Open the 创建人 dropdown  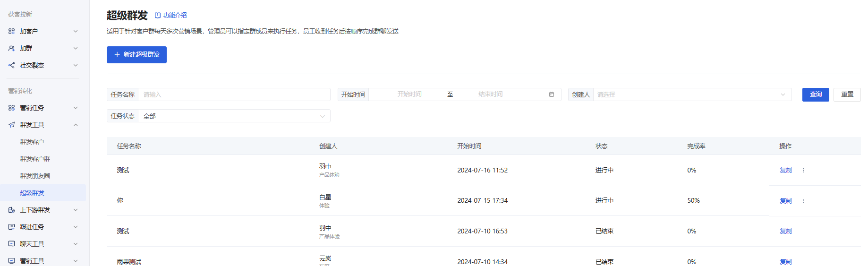coord(692,94)
